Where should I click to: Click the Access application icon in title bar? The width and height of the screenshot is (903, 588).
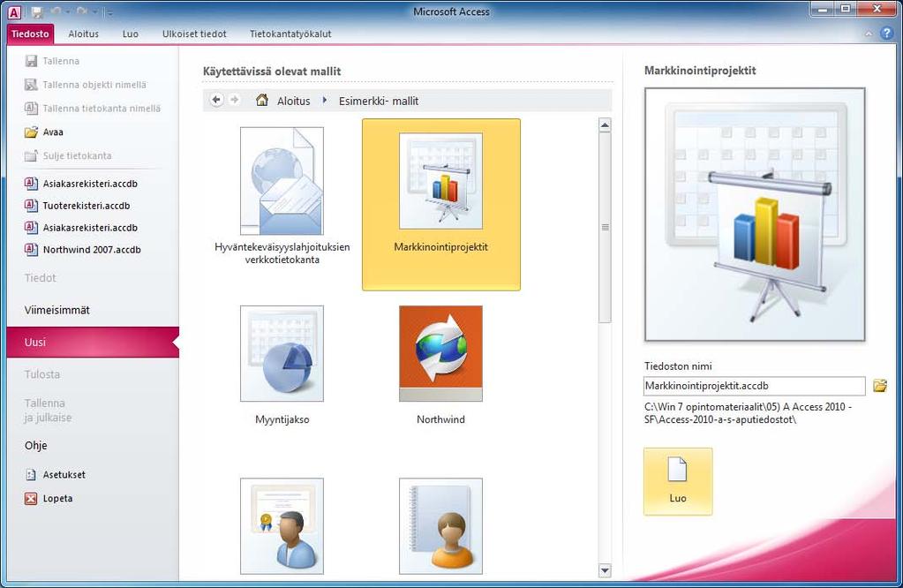coord(14,12)
